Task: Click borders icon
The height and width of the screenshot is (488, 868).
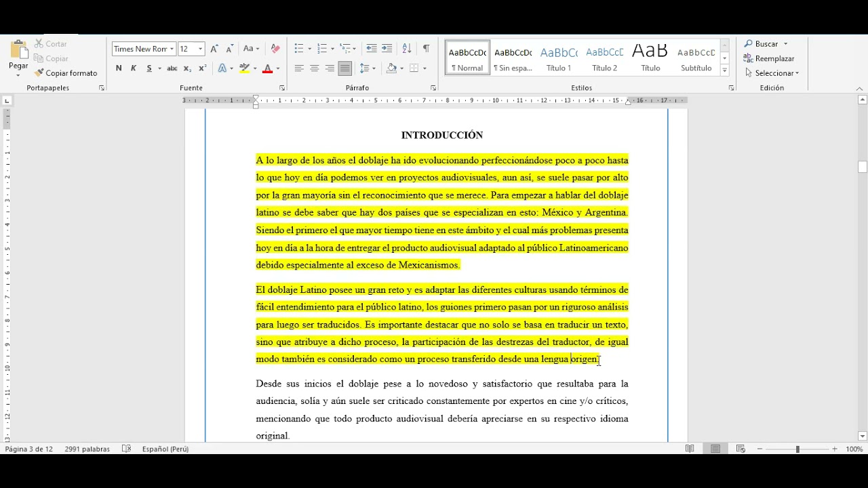Action: tap(414, 68)
